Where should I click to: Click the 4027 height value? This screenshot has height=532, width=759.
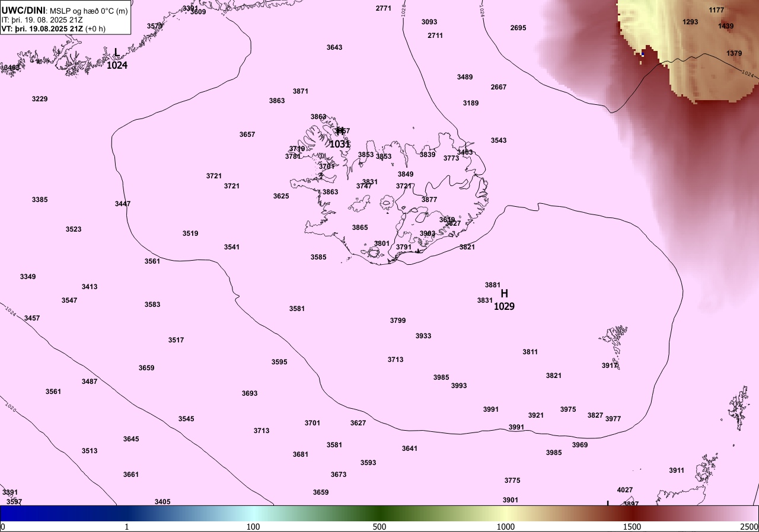tap(625, 490)
